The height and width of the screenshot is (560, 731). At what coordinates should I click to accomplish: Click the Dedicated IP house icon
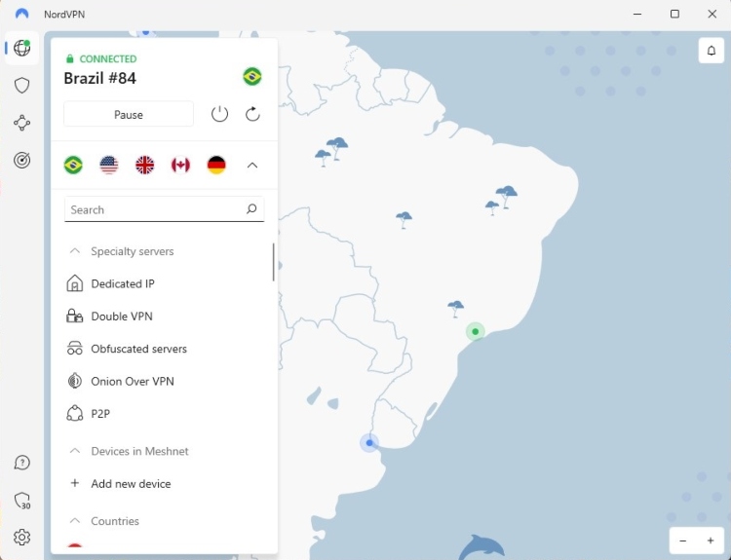click(x=75, y=283)
